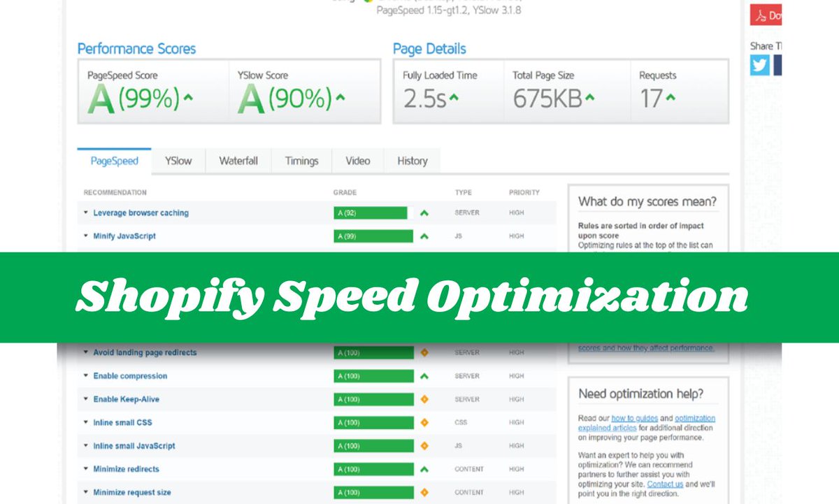The image size is (839, 504).
Task: Click the PageSpeed Score A (99%) value
Action: click(134, 99)
